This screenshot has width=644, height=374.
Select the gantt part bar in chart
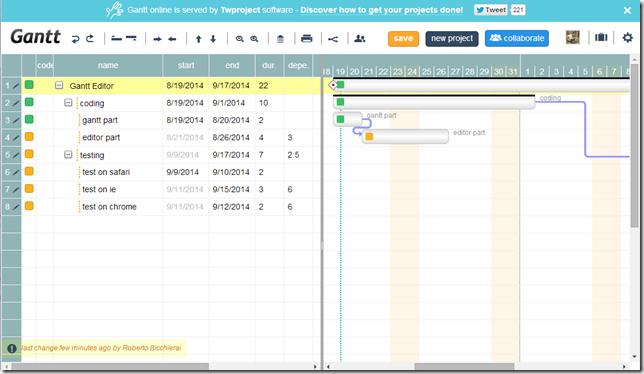click(x=347, y=119)
